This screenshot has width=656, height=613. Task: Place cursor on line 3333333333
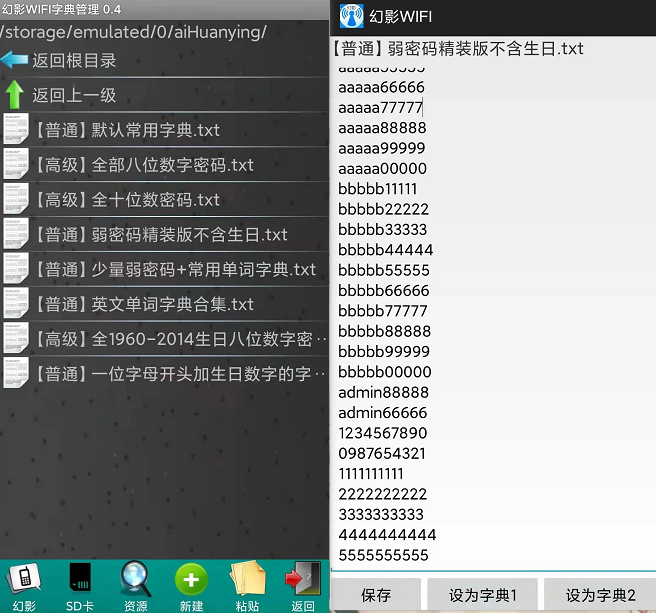point(381,514)
